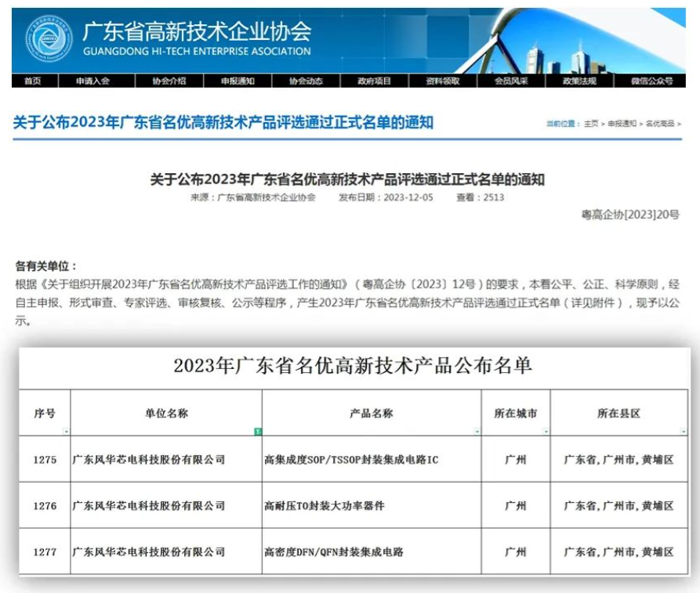Expand the 所在县区 column filter
This screenshot has width=700, height=593.
coord(685,432)
